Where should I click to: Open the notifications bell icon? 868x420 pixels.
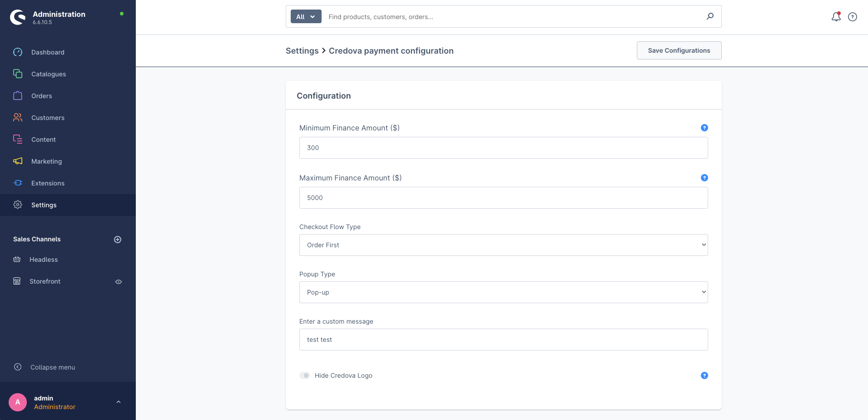836,17
